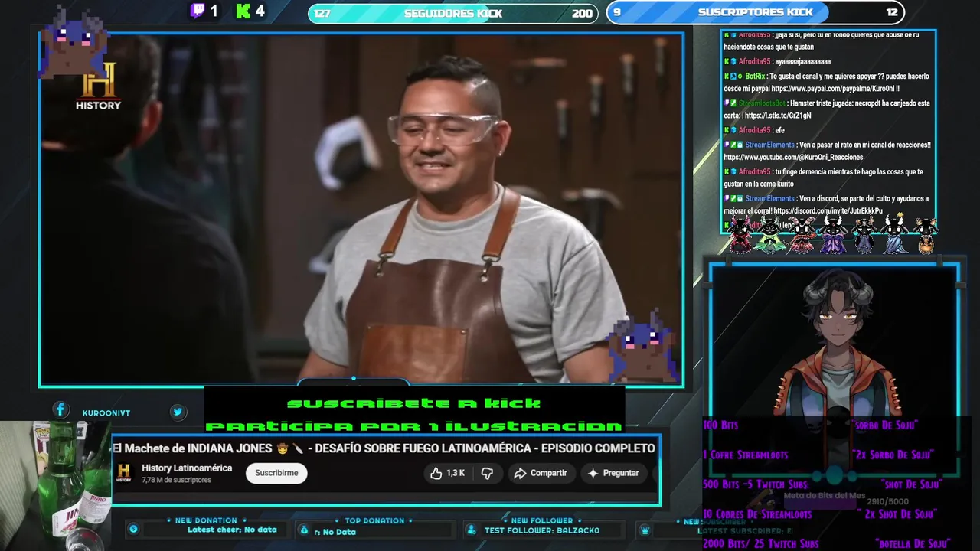Click the KUROONIVT social handle text
Viewport: 980px width, 551px height.
pos(106,413)
